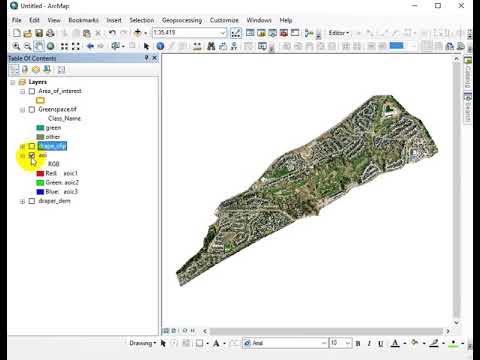Close the Table Of Contents panel
Viewport: 480px width, 360px height.
point(154,58)
